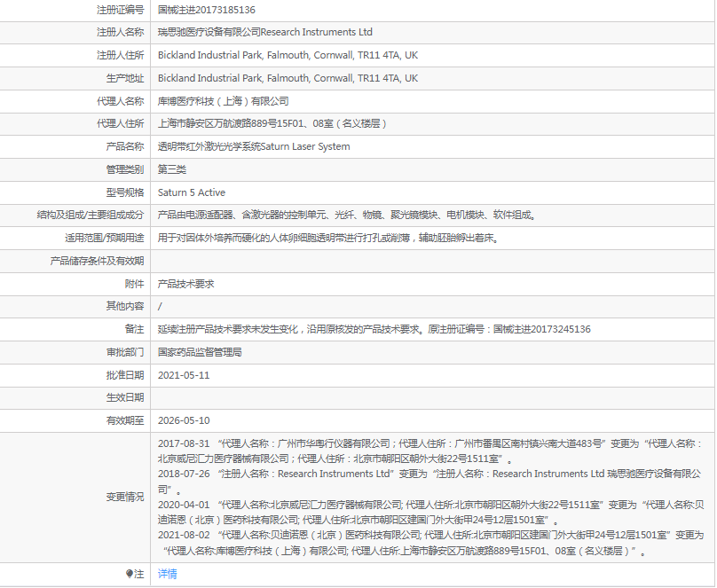Select approval department 国家药品监督管理局
Image resolution: width=717 pixels, height=588 pixels.
coord(200,352)
